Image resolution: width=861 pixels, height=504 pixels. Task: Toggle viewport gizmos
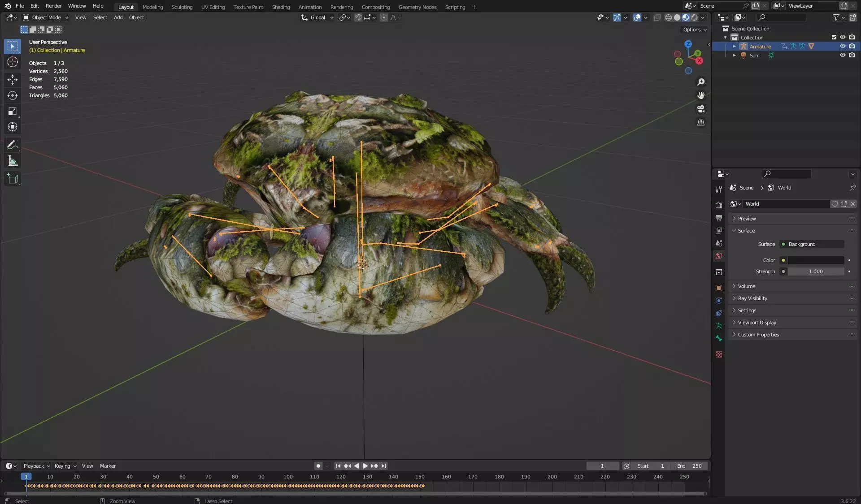(617, 17)
